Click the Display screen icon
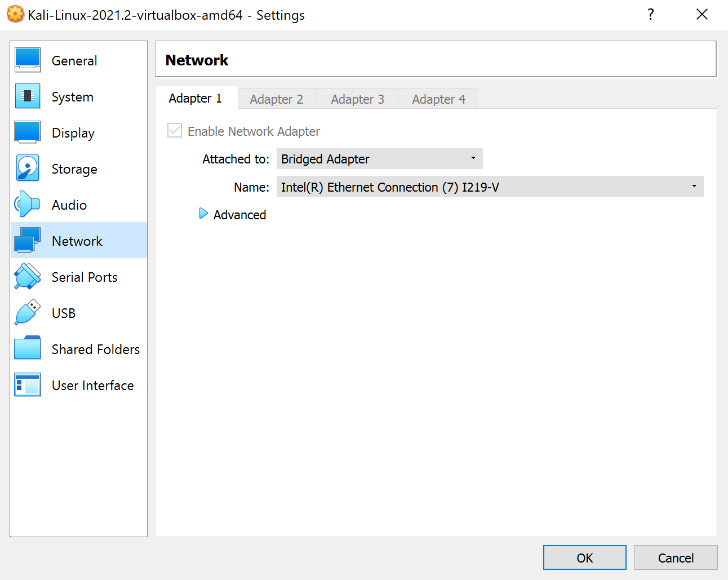 (x=28, y=132)
